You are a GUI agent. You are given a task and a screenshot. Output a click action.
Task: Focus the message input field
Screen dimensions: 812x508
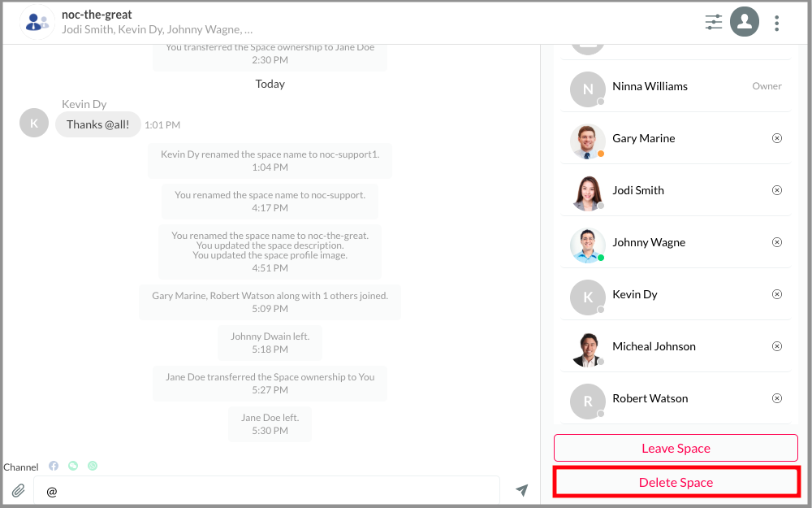(x=266, y=490)
